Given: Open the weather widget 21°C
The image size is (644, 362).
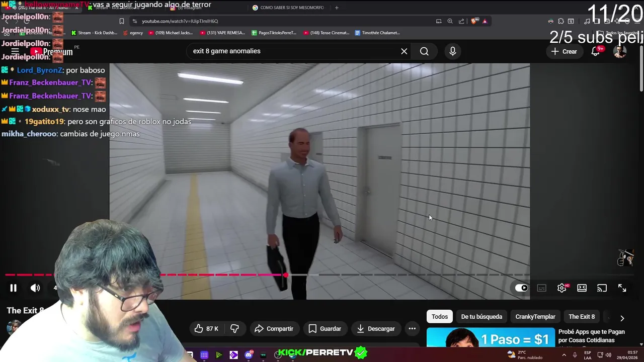Looking at the screenshot, I should [525, 355].
